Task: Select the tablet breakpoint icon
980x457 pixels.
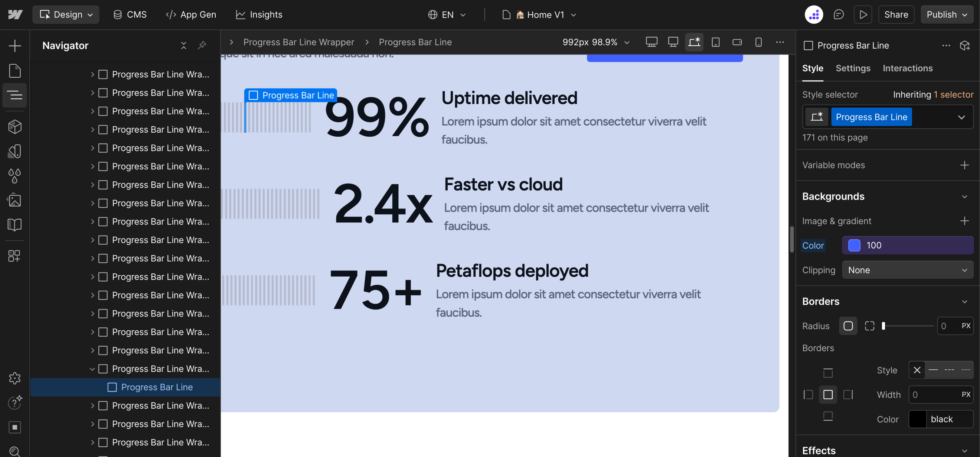Action: click(715, 42)
